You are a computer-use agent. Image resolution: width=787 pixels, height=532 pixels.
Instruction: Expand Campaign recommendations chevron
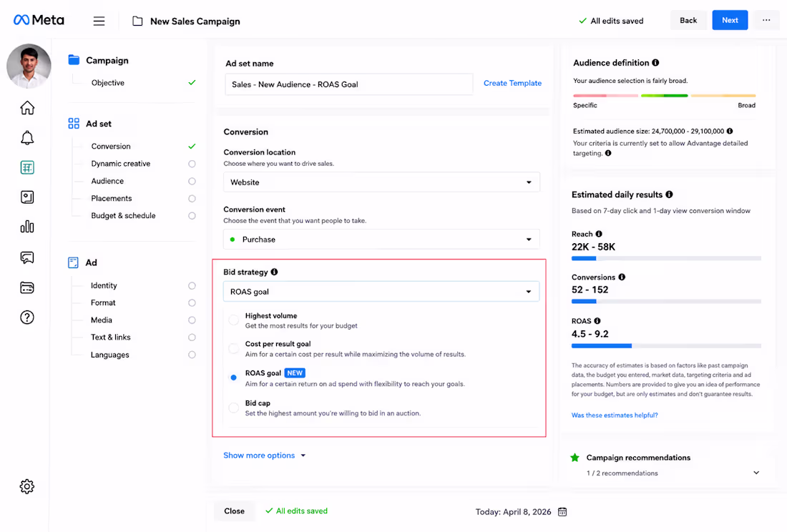tap(756, 473)
